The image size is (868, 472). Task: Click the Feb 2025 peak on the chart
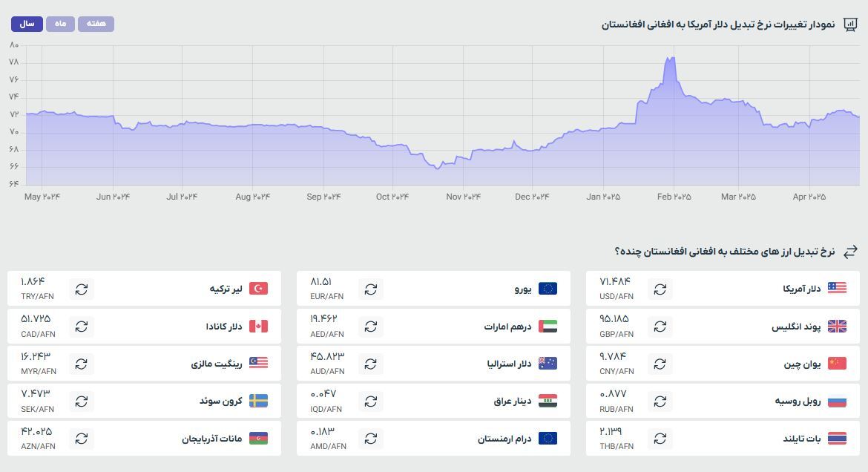tap(672, 58)
